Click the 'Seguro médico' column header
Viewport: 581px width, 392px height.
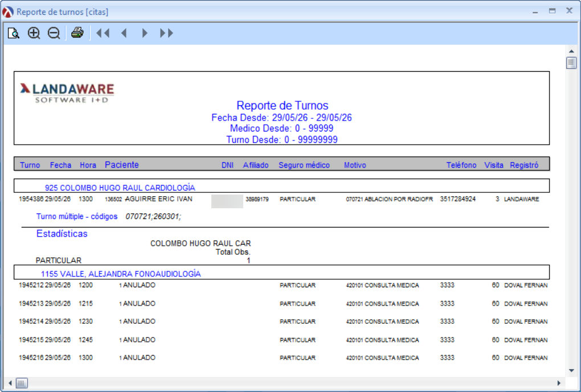point(304,165)
